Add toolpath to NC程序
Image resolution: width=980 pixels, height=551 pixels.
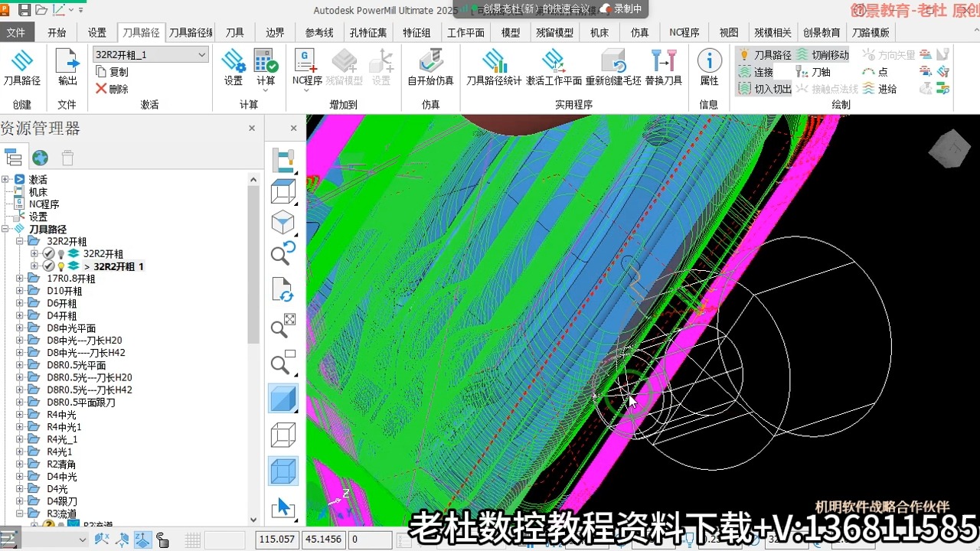(306, 61)
